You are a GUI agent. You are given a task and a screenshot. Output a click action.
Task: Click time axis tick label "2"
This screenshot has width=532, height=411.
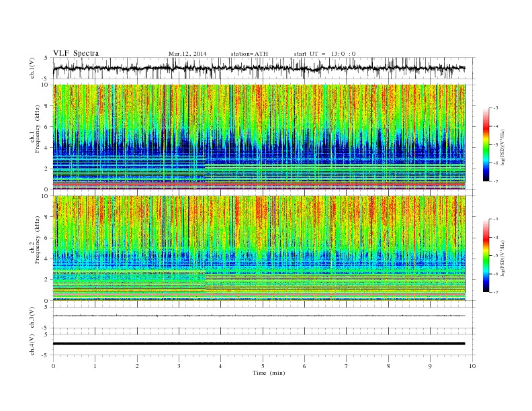click(137, 366)
